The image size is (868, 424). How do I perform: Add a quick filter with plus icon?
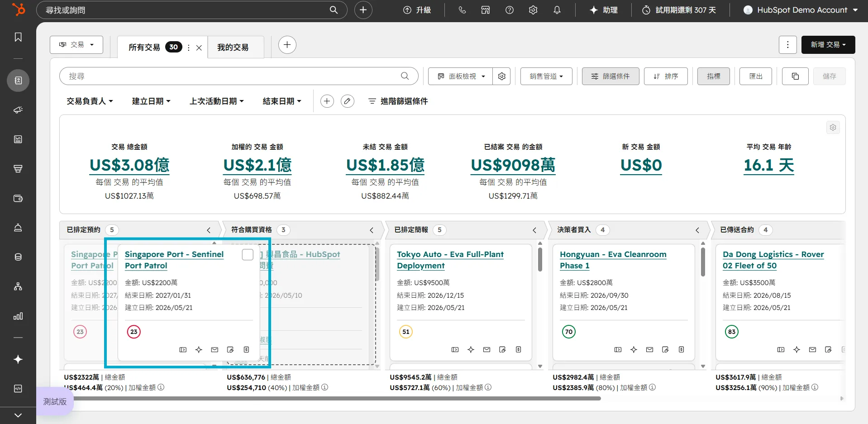(x=327, y=101)
